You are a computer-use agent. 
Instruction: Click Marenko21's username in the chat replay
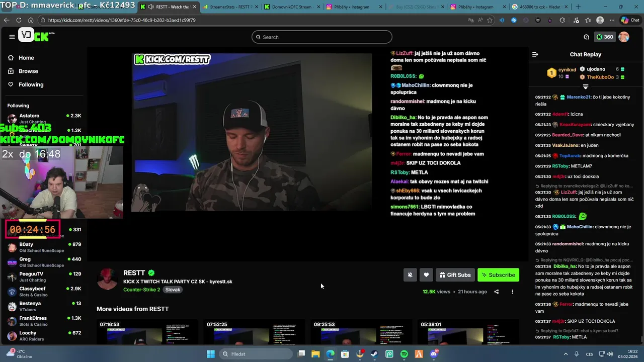click(x=579, y=97)
